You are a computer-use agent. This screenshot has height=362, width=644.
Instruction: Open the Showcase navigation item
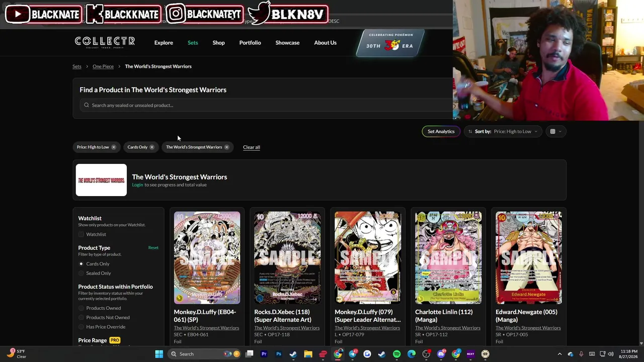click(x=287, y=43)
